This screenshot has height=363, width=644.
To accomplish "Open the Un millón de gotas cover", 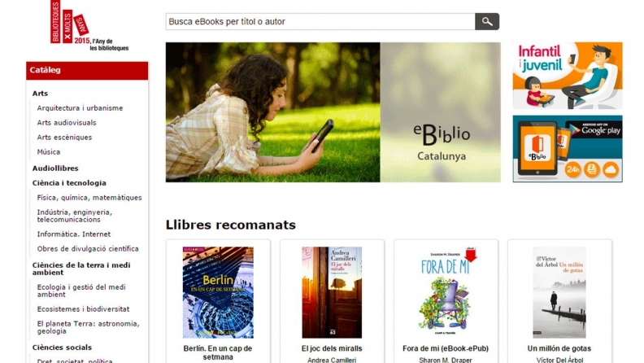I will point(559,292).
